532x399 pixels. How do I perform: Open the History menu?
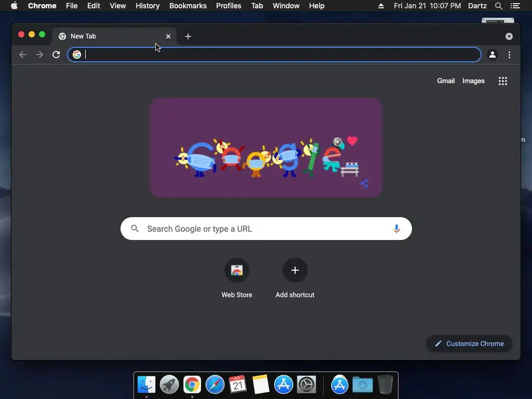(148, 6)
